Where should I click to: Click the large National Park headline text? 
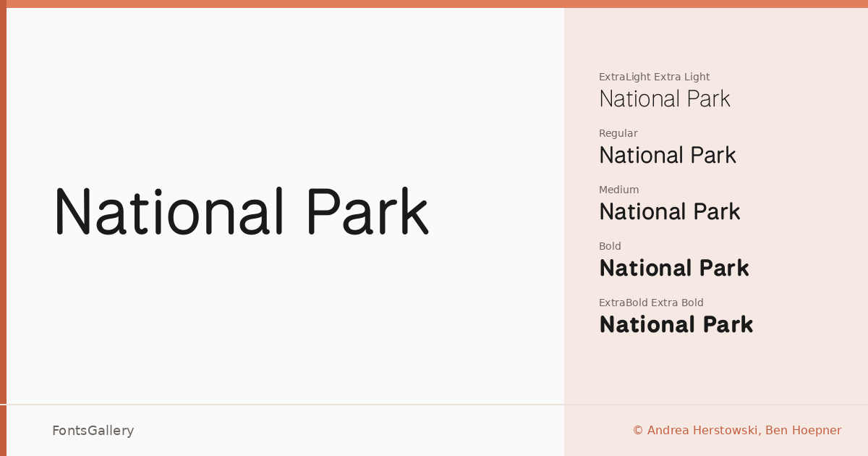click(242, 212)
